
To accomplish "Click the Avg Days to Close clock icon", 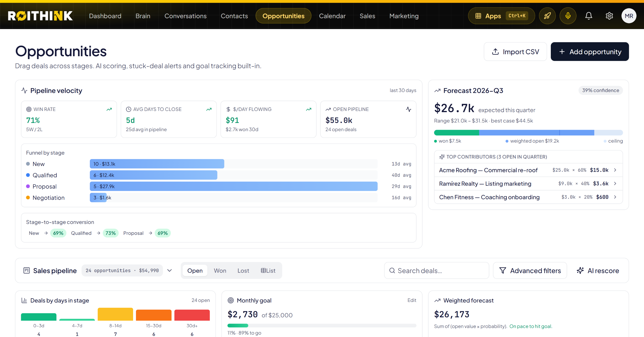I will click(x=129, y=109).
